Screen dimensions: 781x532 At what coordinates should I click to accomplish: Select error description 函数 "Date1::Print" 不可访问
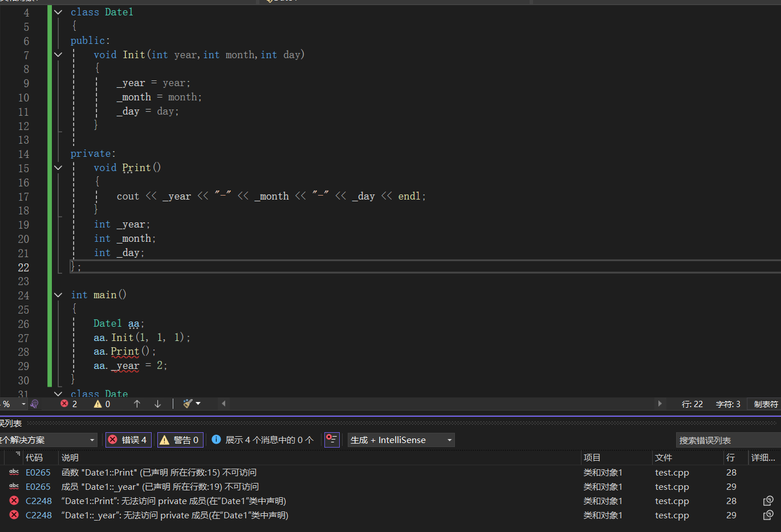pyautogui.click(x=159, y=472)
